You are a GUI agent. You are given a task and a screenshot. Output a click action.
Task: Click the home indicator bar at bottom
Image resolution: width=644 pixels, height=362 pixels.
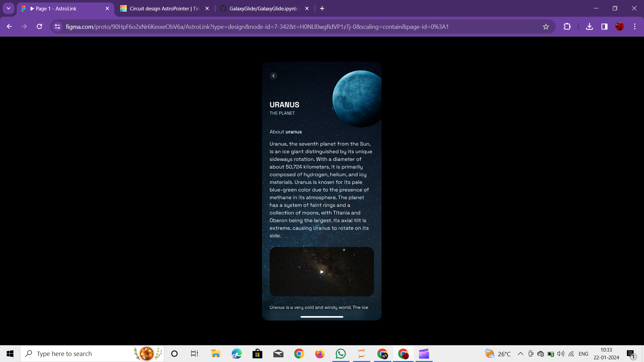pos(322,317)
